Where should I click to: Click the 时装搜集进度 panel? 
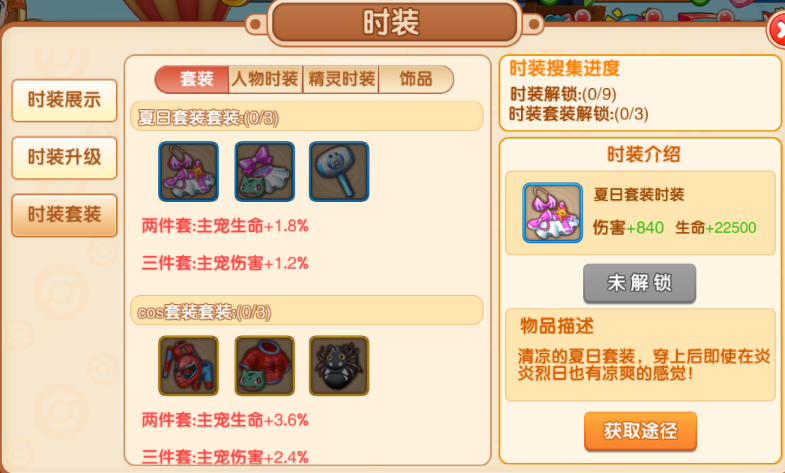[x=640, y=93]
